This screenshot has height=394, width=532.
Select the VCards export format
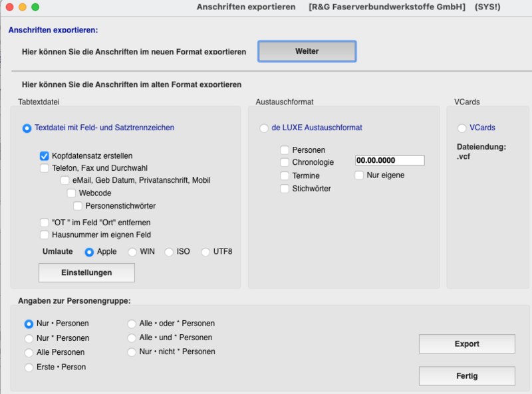click(462, 128)
